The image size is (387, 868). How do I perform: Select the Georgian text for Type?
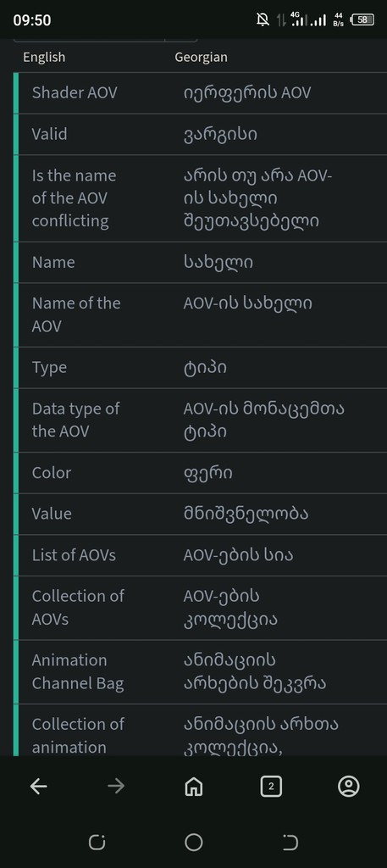(x=205, y=368)
